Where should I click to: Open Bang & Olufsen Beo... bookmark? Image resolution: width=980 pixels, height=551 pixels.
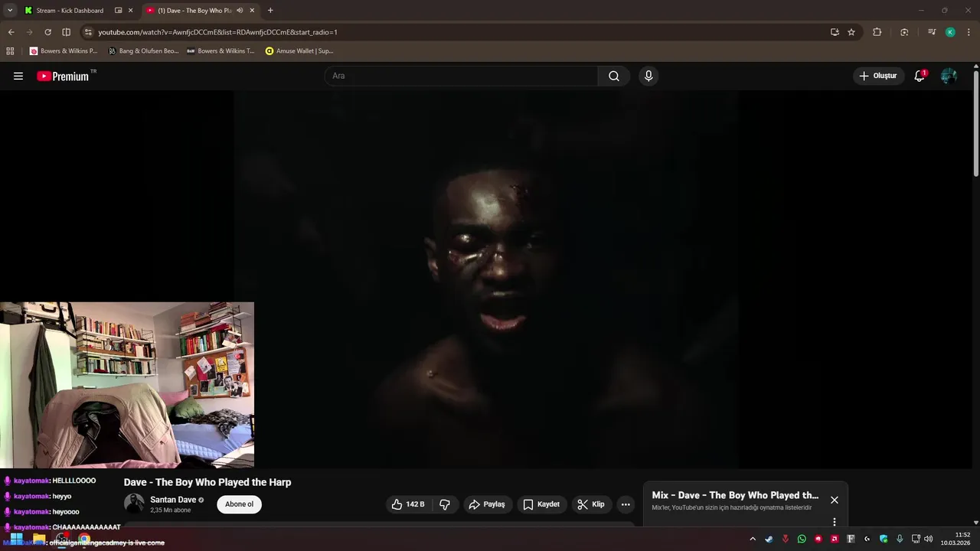tap(143, 51)
